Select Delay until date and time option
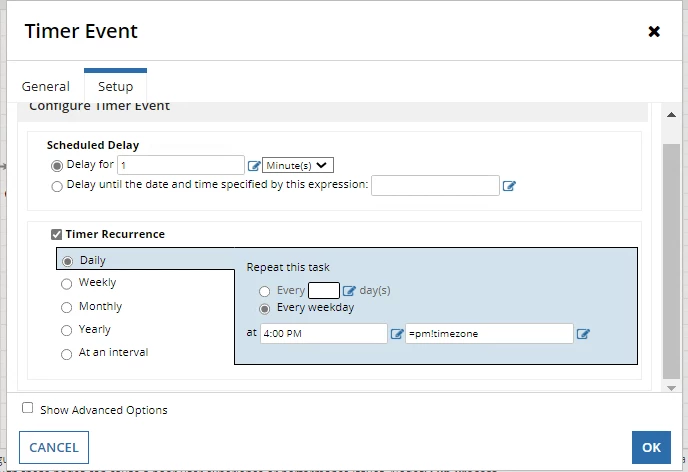 [57, 186]
